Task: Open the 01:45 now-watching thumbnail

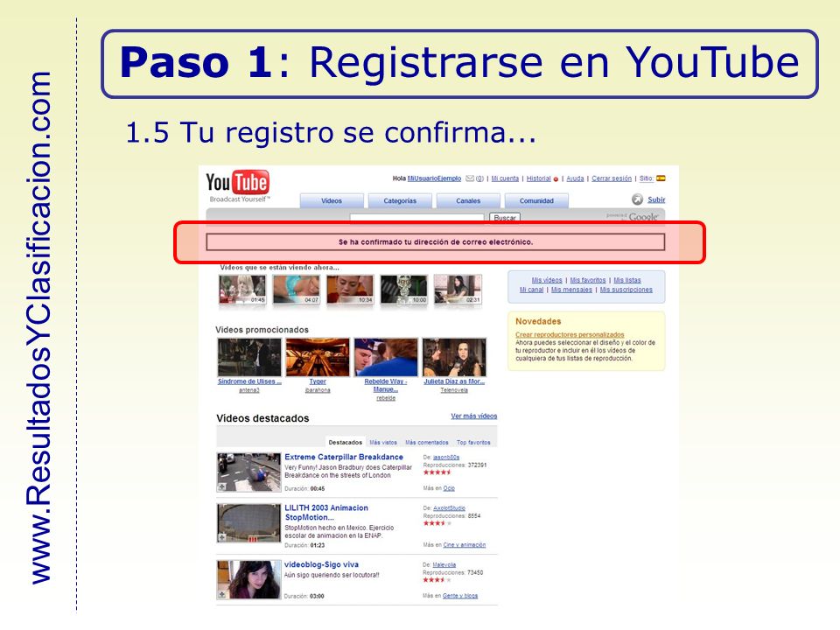Action: (242, 290)
